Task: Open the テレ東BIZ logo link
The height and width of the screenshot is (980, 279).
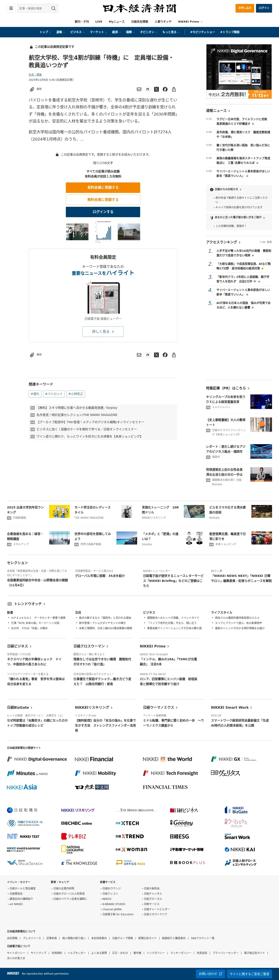Action: click(74, 836)
